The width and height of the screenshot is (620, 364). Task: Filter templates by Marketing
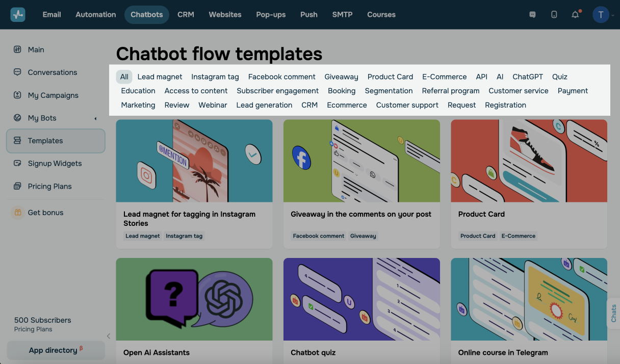coord(138,105)
